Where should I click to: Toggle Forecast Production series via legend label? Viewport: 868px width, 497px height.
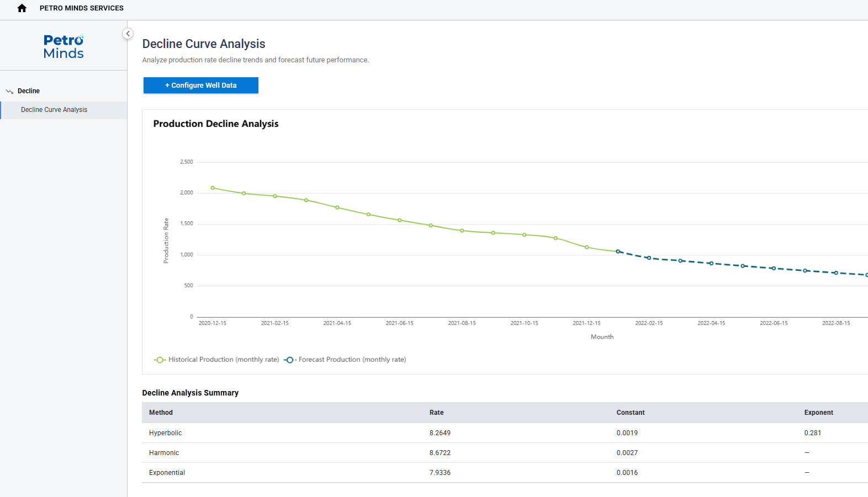pyautogui.click(x=352, y=360)
